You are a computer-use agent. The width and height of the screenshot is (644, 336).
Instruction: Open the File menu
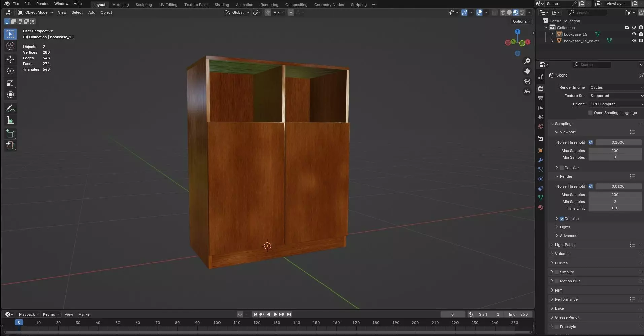(15, 4)
